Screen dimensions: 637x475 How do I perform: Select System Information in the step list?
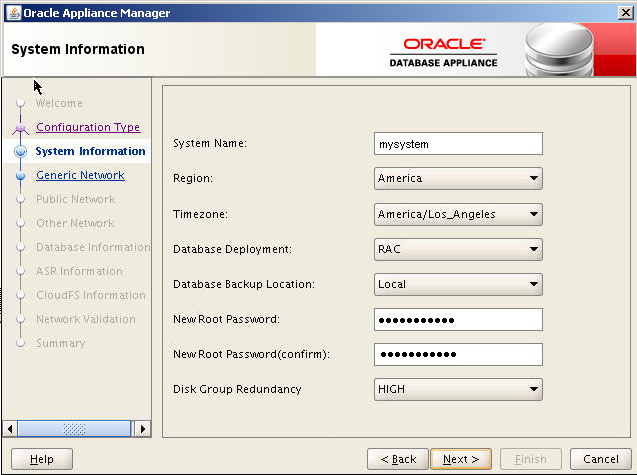[x=90, y=151]
